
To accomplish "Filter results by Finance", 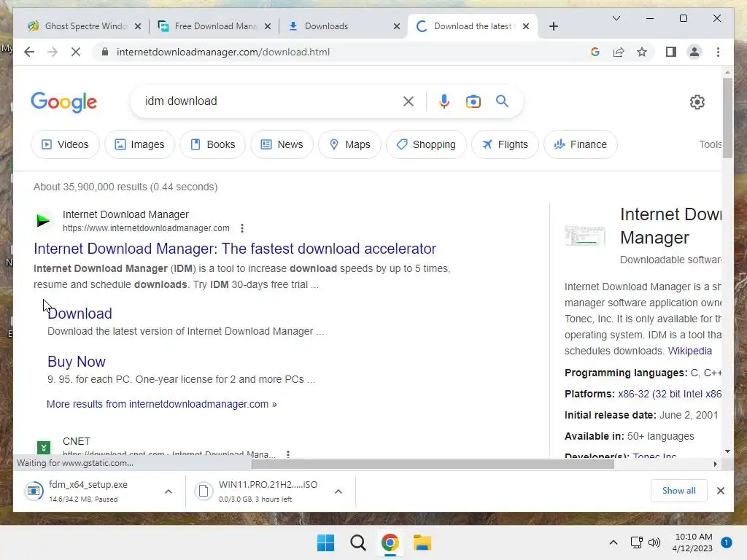I will 581,144.
